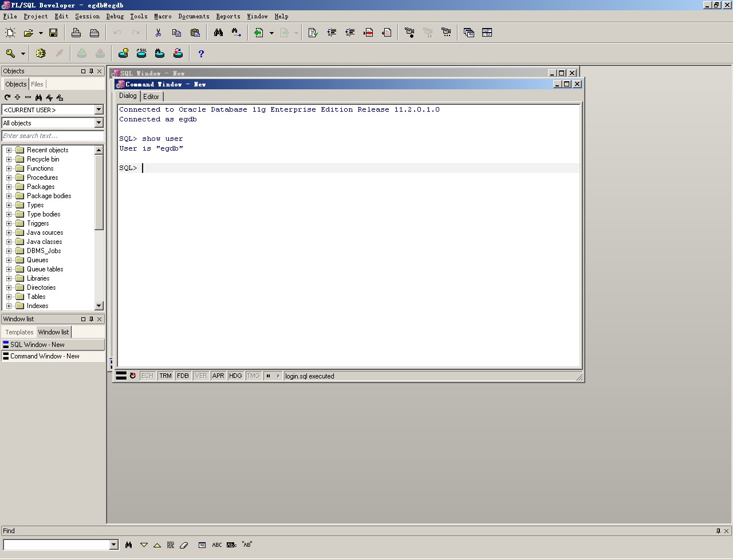Viewport: 733px width, 560px height.
Task: Open Find with main toolbar binoculars
Action: tap(218, 33)
